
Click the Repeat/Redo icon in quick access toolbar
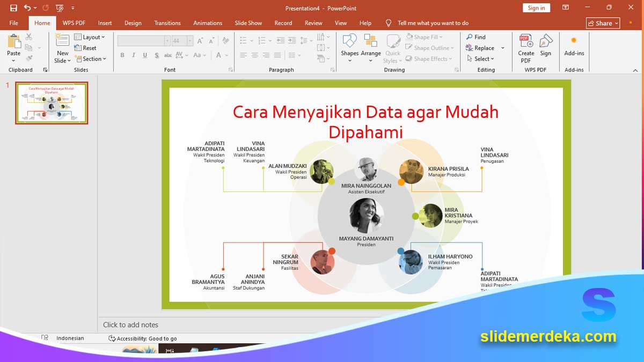point(46,8)
